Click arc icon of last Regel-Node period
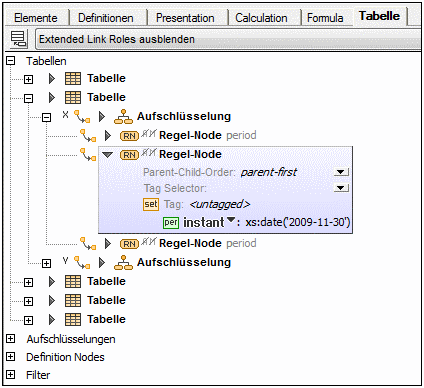The image size is (424, 388). [x=88, y=244]
